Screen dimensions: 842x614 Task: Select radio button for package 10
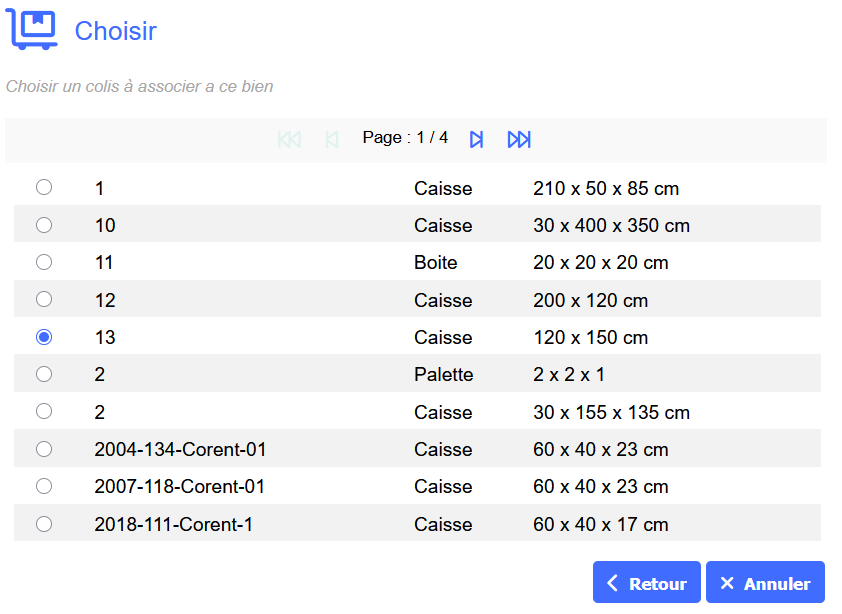[x=44, y=225]
